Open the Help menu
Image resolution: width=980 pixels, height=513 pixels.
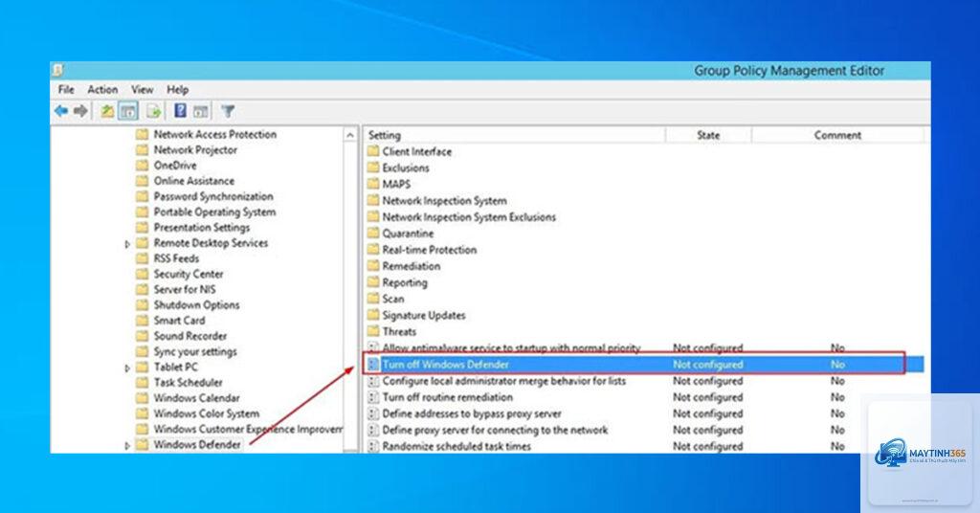click(177, 89)
